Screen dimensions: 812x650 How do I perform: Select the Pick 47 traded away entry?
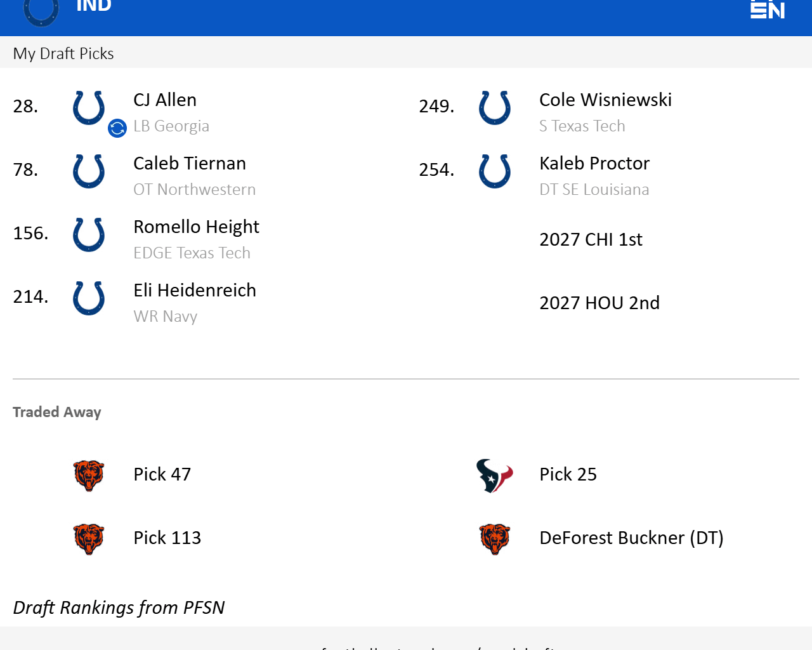point(162,474)
